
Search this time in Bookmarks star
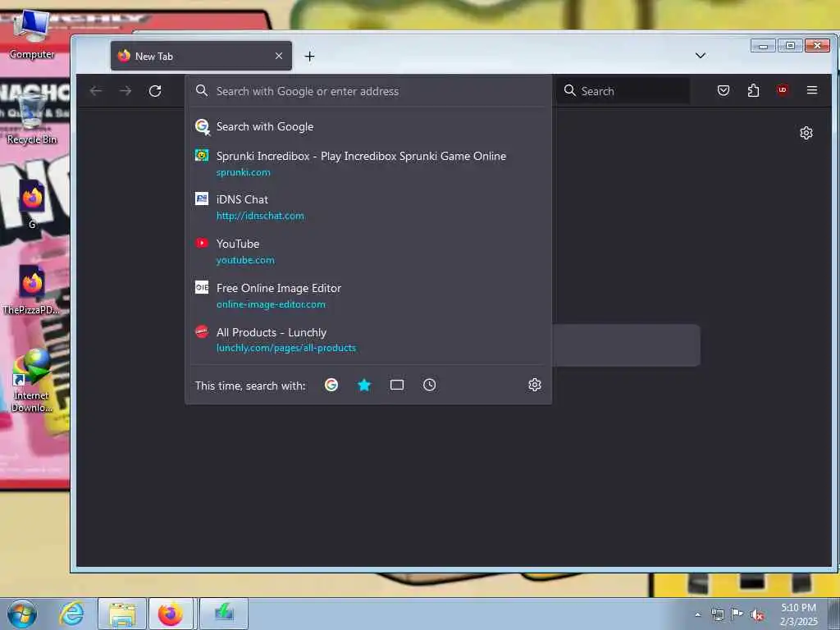(363, 385)
